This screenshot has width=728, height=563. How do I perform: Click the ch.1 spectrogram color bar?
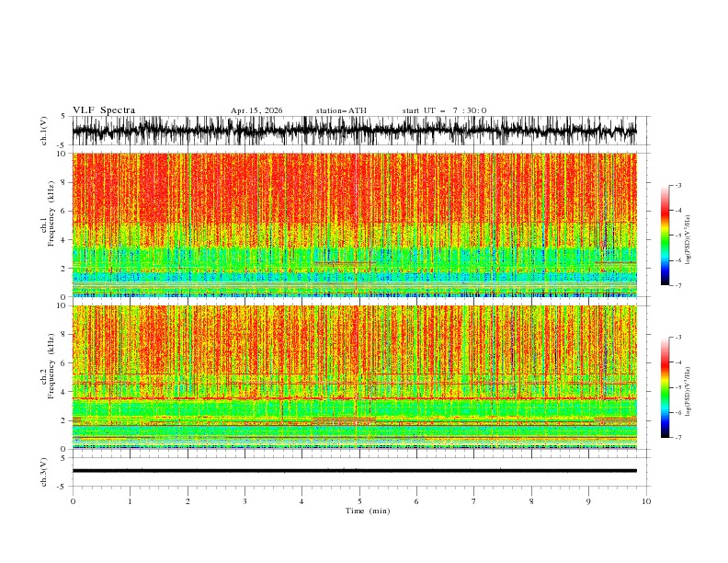pyautogui.click(x=665, y=236)
